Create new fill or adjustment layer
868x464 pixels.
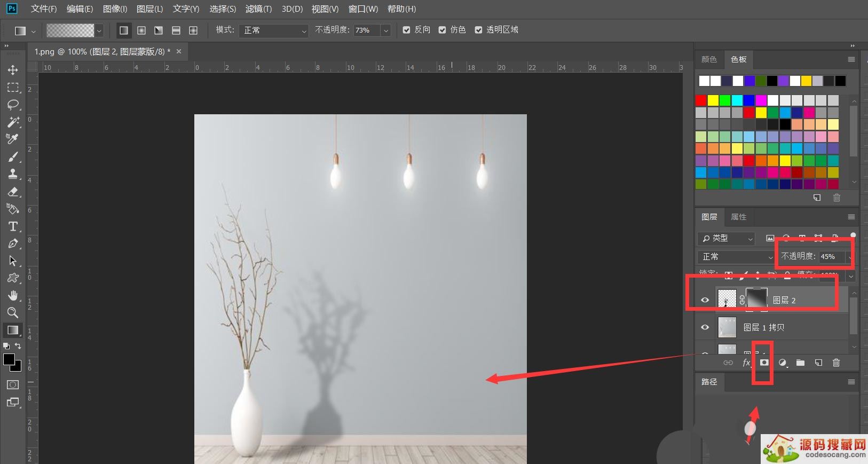(783, 363)
